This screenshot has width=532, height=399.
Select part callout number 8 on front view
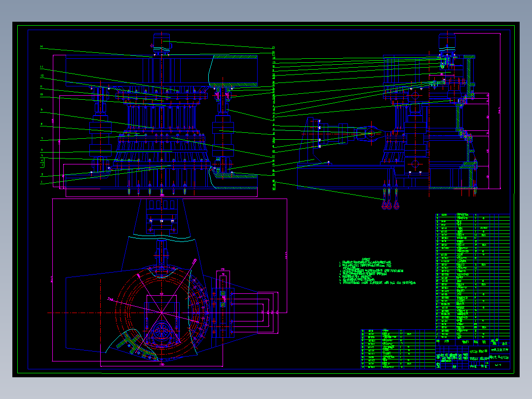tap(41, 124)
